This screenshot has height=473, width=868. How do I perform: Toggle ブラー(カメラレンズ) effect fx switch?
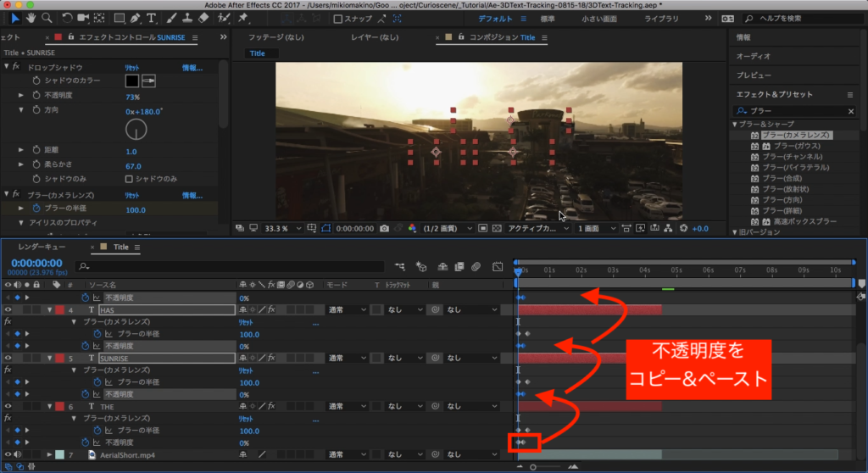tap(16, 194)
